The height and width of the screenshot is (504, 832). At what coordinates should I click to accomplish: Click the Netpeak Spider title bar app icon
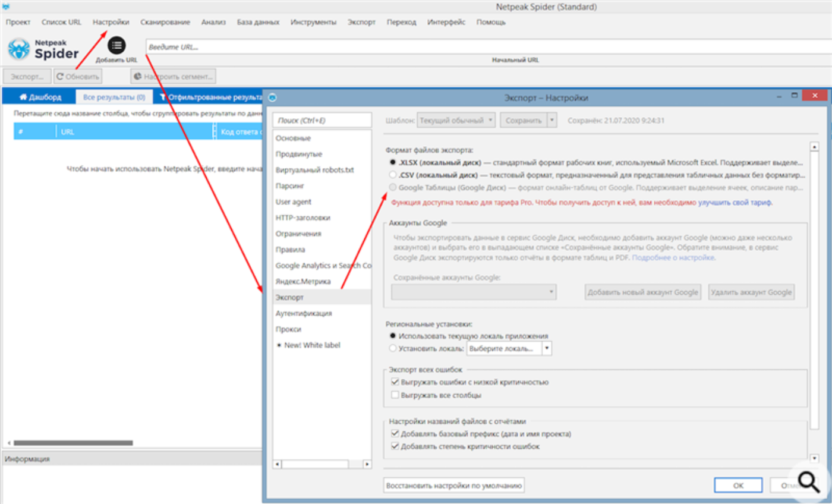coord(7,7)
